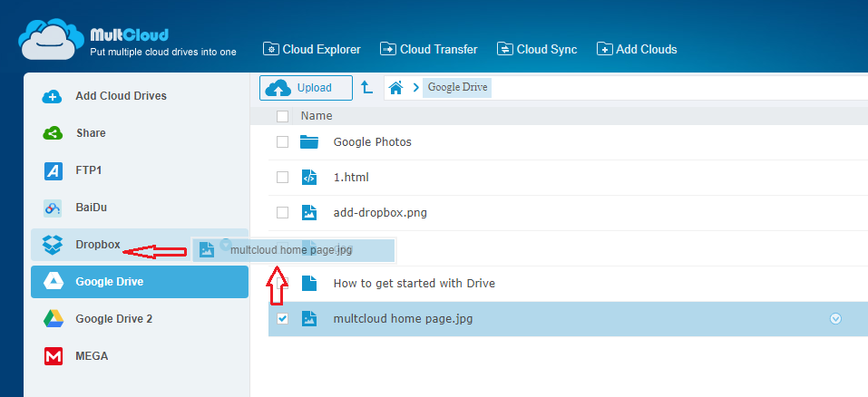Go up one folder level arrow
This screenshot has height=397, width=868.
(366, 88)
